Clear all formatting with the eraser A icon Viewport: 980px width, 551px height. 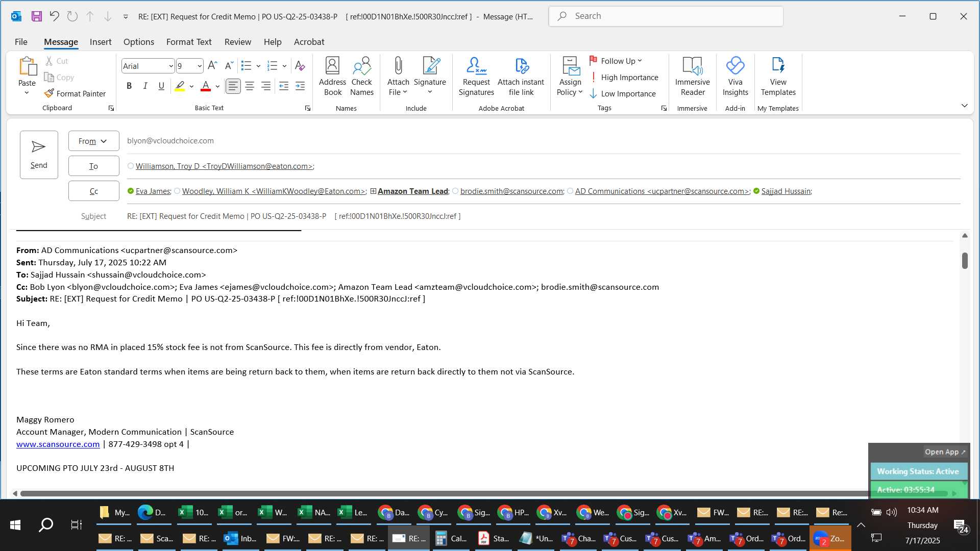point(300,65)
